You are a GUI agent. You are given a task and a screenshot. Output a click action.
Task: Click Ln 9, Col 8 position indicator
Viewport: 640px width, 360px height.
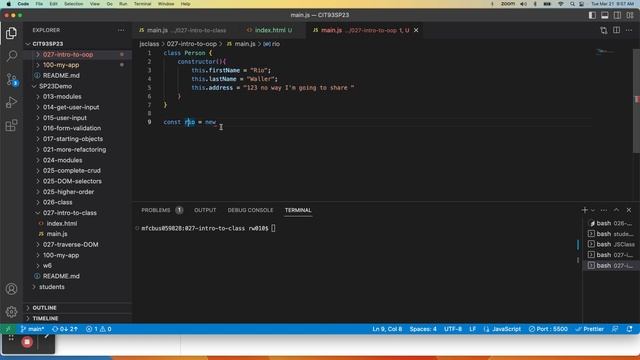[x=387, y=329]
